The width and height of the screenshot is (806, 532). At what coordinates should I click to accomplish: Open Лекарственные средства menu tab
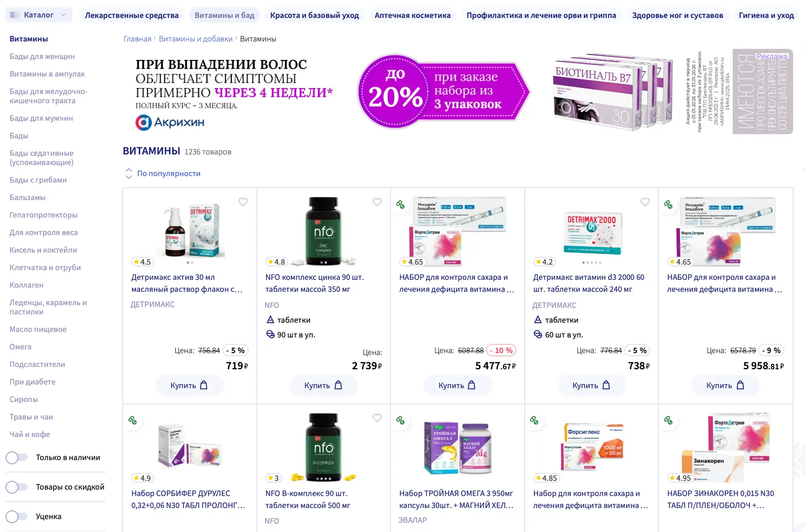coord(131,15)
